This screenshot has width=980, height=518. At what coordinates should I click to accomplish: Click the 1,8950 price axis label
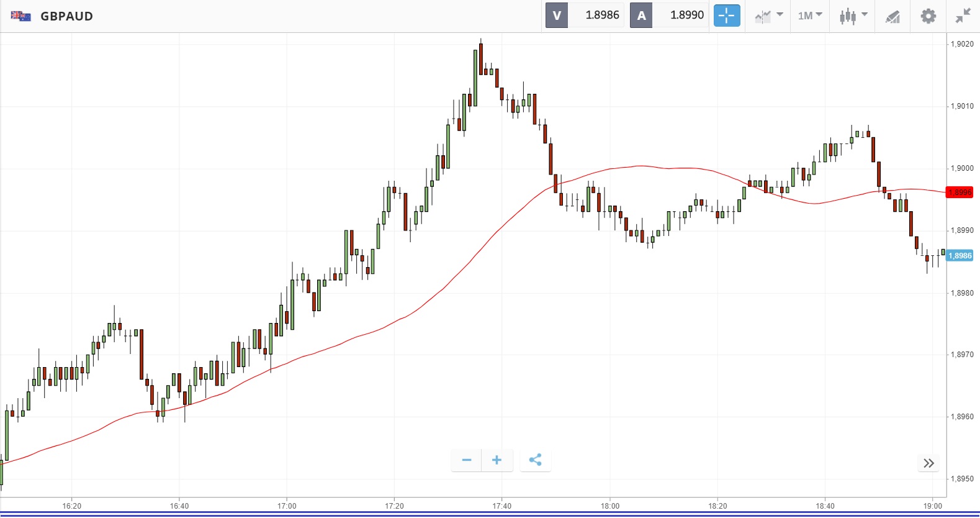point(962,479)
